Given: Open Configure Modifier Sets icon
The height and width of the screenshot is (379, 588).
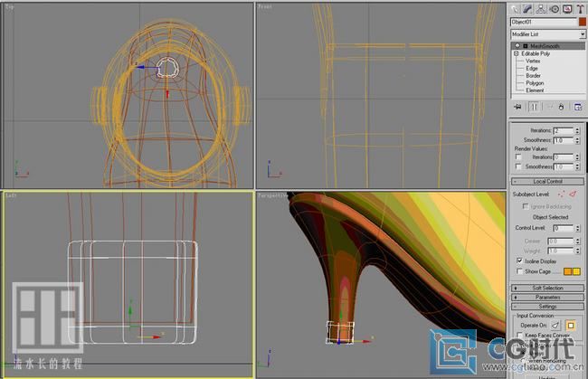Looking at the screenshot, I should pyautogui.click(x=578, y=107).
